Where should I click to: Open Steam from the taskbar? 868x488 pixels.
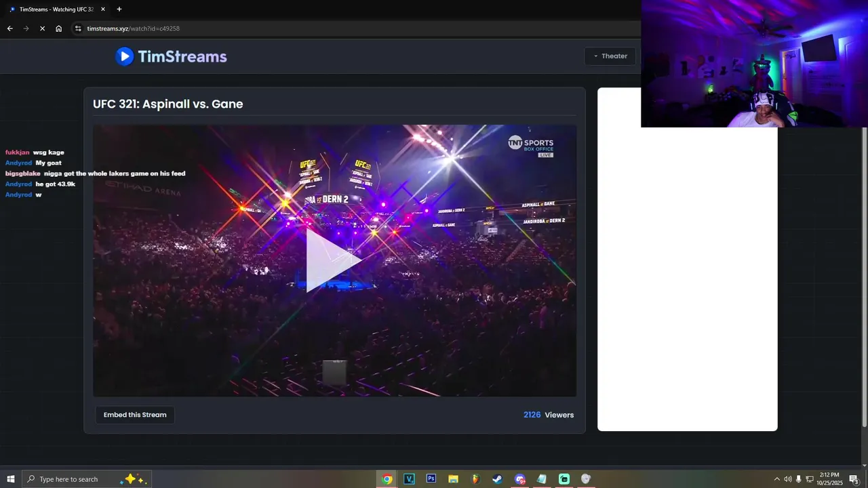pyautogui.click(x=497, y=479)
